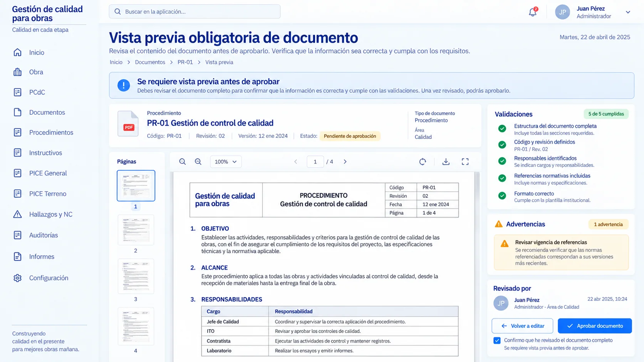Click the search magnifier icon in header
This screenshot has width=644, height=362.
click(x=118, y=12)
